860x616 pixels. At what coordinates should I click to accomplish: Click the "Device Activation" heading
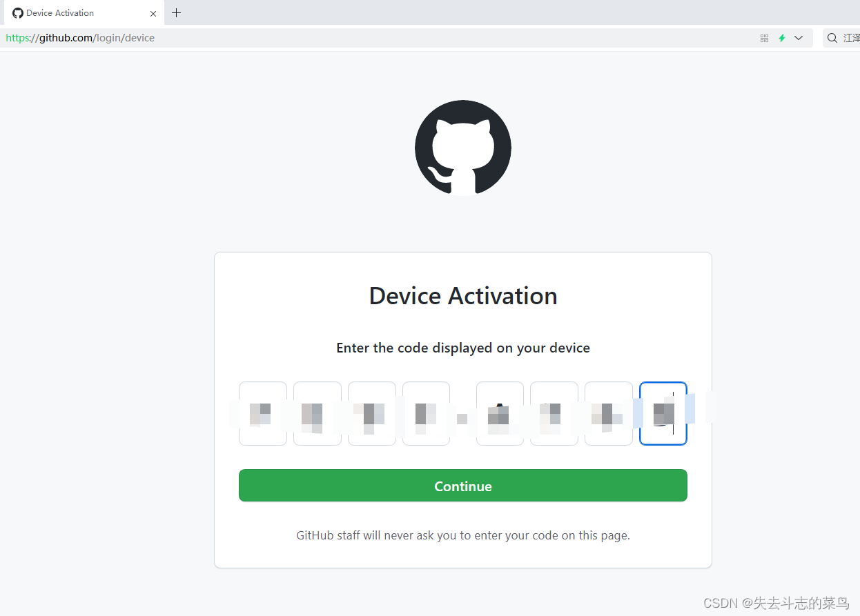463,296
